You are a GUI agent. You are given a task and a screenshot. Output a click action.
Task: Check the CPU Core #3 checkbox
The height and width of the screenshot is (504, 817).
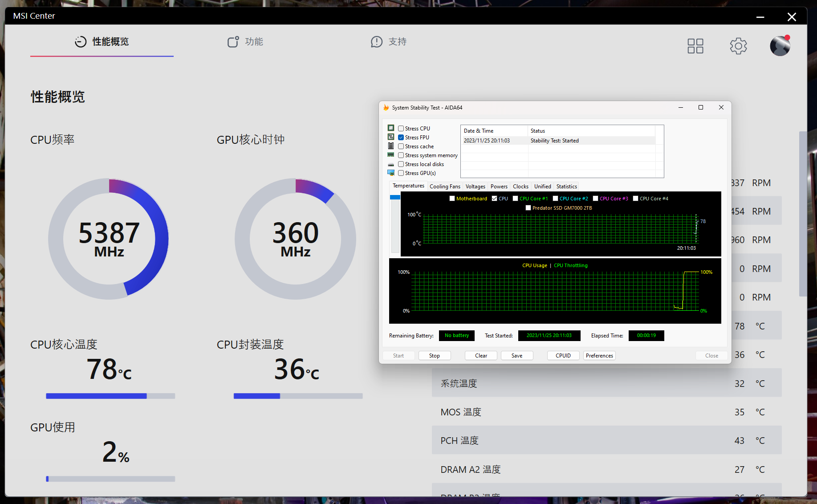point(596,199)
